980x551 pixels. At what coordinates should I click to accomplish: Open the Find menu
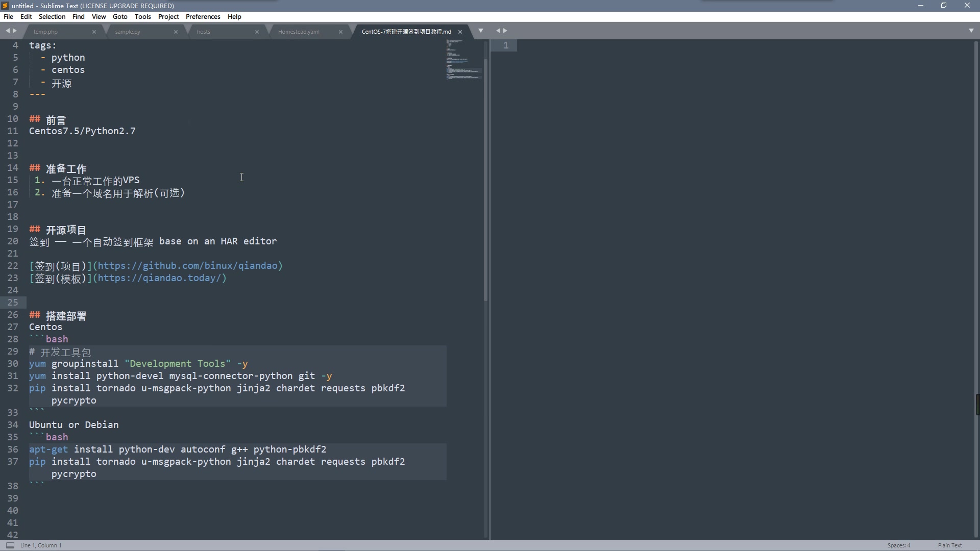(79, 16)
